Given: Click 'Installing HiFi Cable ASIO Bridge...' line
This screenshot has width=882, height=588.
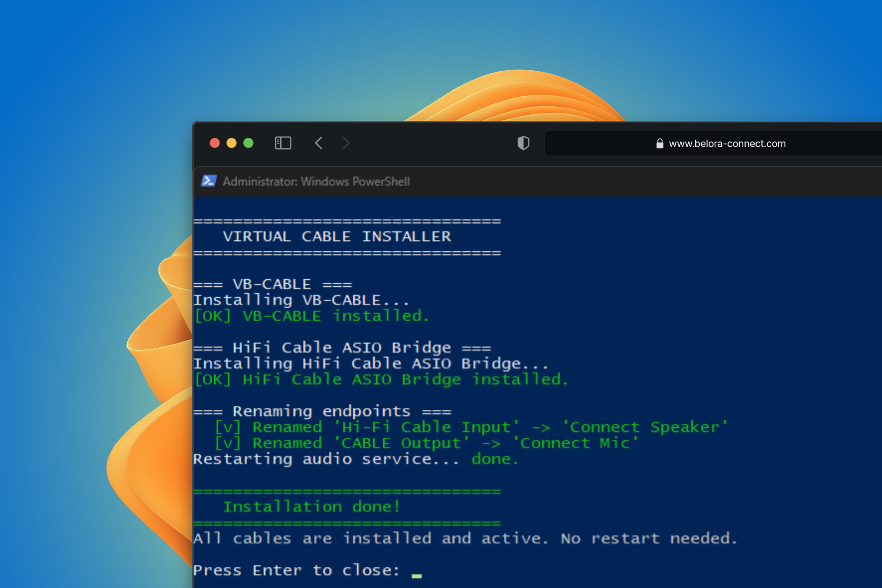Looking at the screenshot, I should (371, 364).
